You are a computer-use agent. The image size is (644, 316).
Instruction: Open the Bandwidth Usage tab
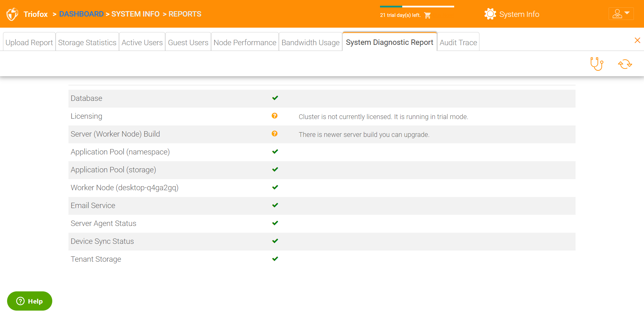[311, 42]
